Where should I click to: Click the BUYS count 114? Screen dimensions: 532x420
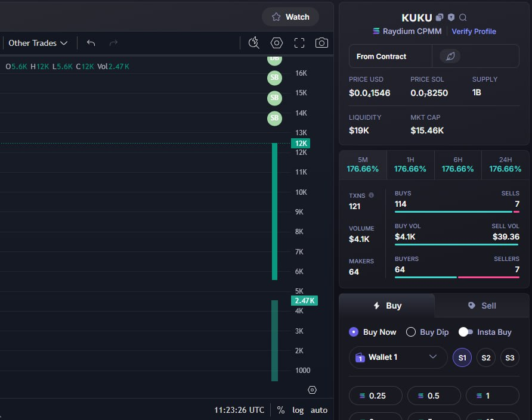(x=400, y=204)
